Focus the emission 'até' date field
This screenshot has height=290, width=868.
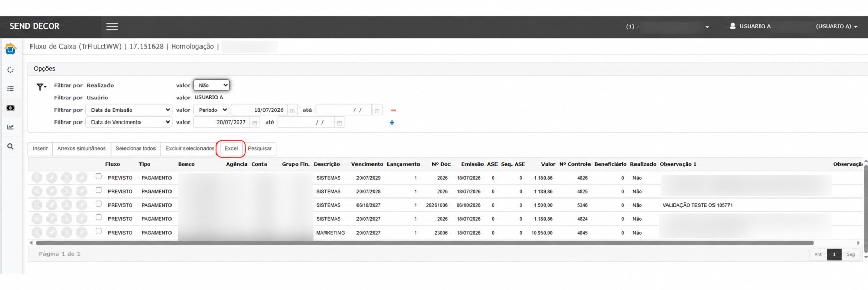click(x=344, y=110)
